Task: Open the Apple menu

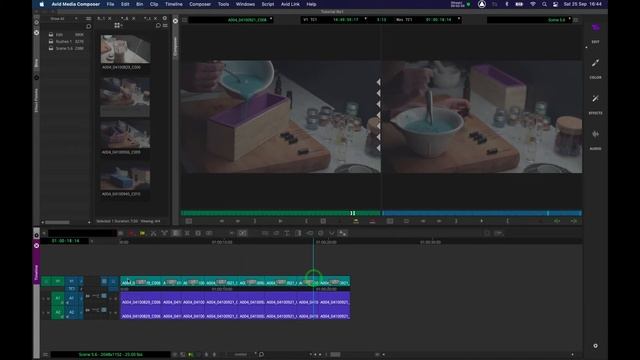Action: click(41, 4)
